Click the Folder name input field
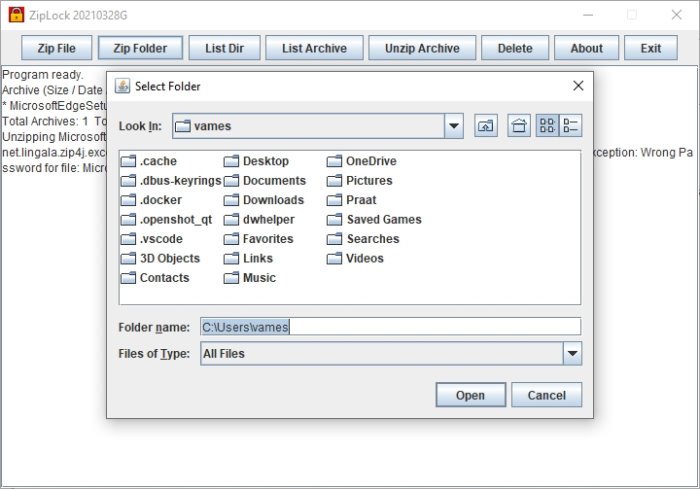This screenshot has width=700, height=489. click(391, 327)
